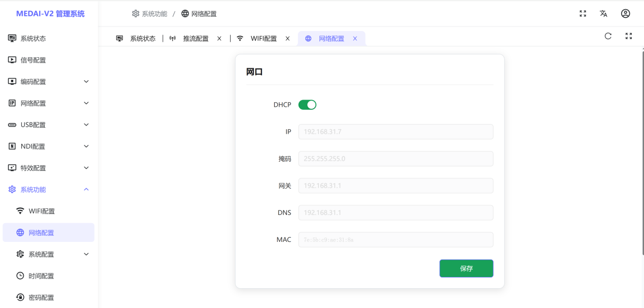Click the 网关 gateway field
644x308 pixels.
(x=396, y=186)
